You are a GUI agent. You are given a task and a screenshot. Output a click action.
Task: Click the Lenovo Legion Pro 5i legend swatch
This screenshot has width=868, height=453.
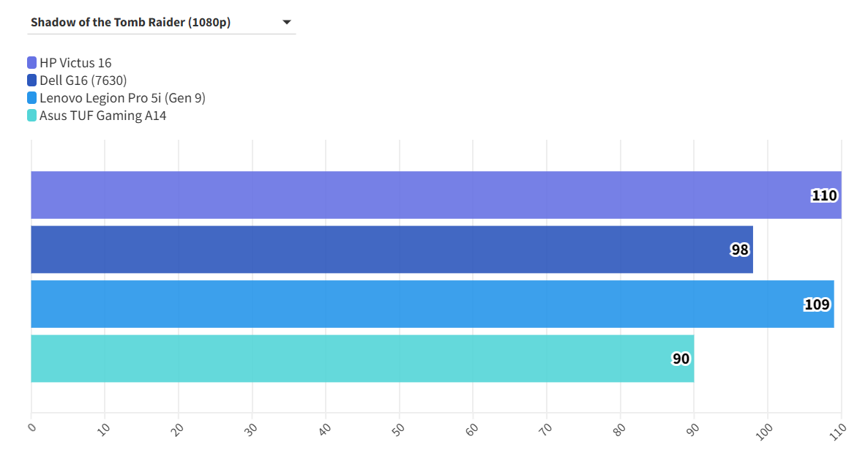tap(32, 98)
